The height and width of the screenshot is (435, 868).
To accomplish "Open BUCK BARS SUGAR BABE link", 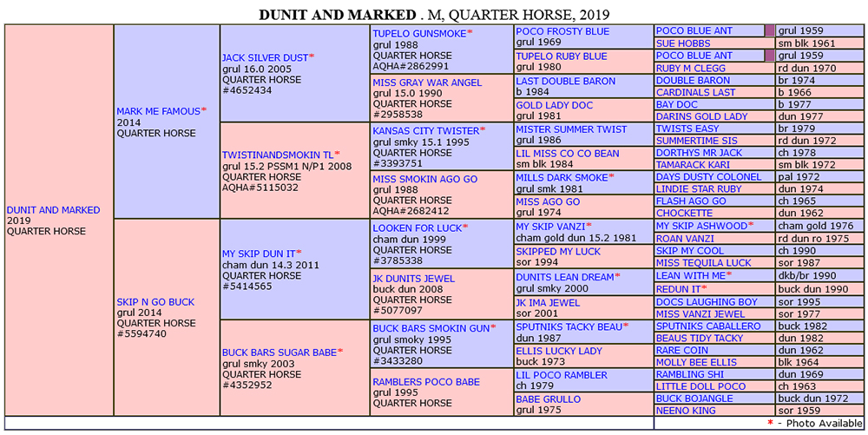I will (x=279, y=352).
